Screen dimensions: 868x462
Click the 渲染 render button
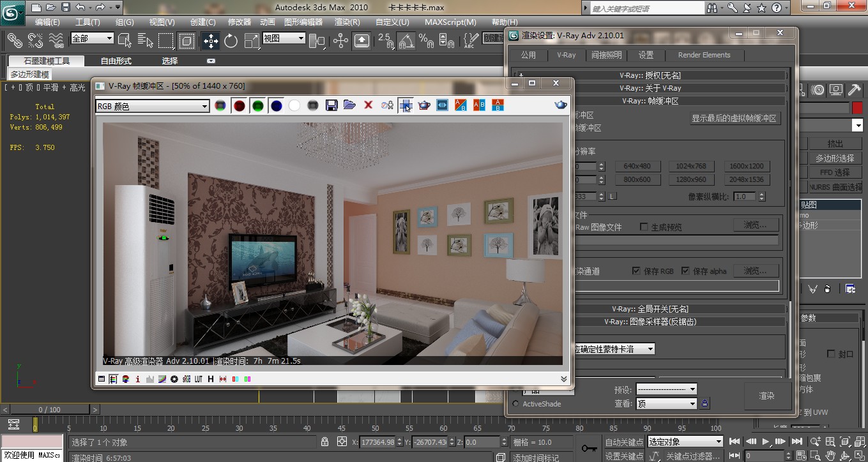[x=767, y=396]
